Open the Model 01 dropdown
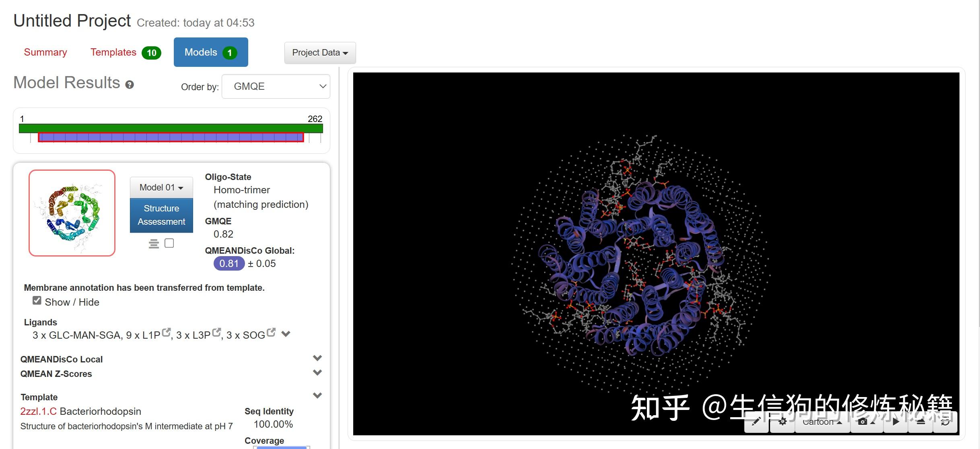 coord(161,188)
